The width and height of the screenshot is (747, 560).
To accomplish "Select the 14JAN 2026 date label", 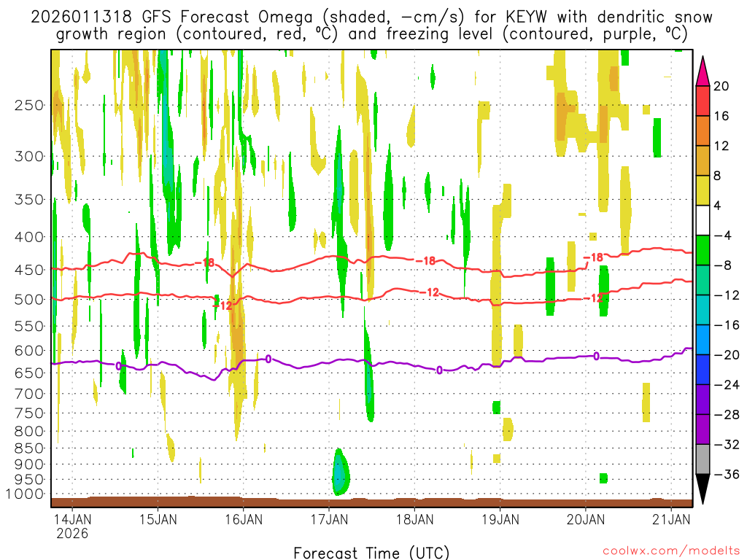I will pos(72,526).
